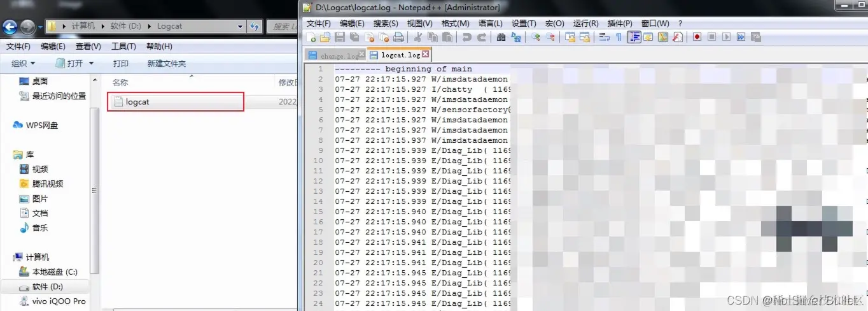This screenshot has height=311, width=868.
Task: Open Notepad++ 插件(P) menu
Action: click(620, 24)
